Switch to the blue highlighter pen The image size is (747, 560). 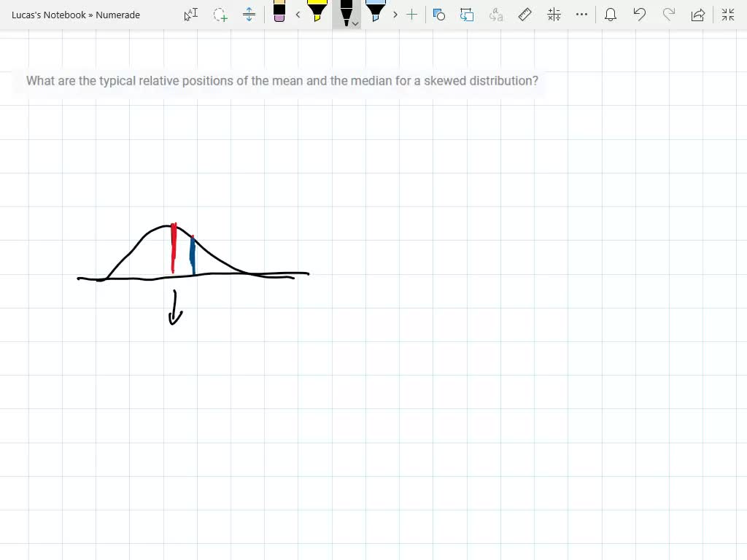coord(374,14)
